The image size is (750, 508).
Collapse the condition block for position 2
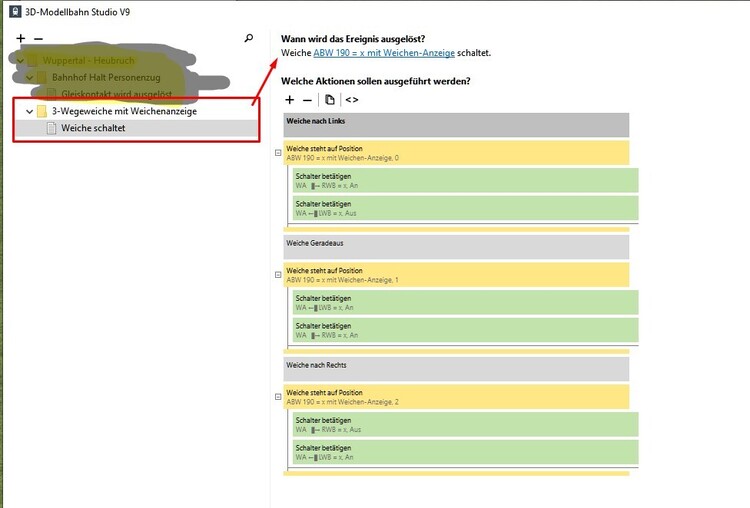point(278,397)
